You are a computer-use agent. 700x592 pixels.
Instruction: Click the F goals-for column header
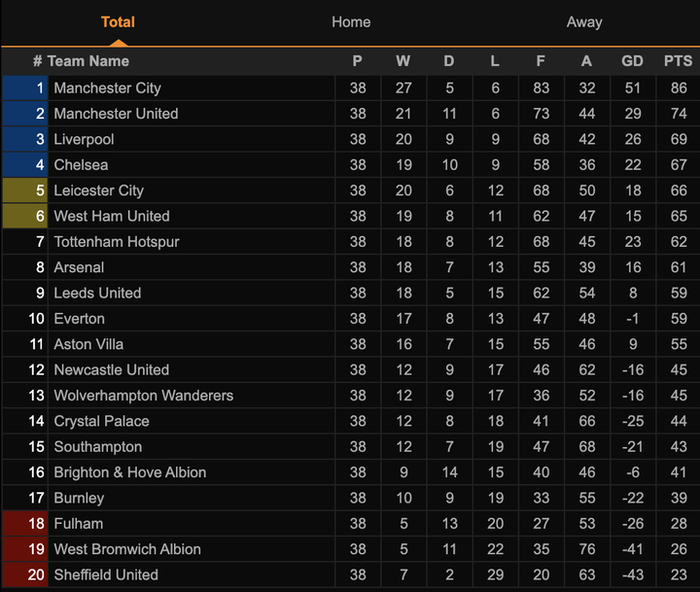point(541,60)
